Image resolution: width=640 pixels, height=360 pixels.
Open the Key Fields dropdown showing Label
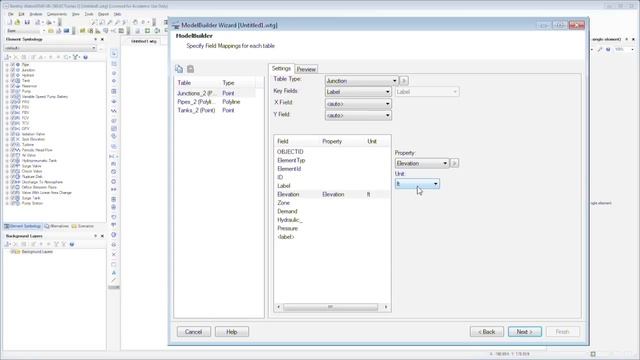click(x=358, y=92)
